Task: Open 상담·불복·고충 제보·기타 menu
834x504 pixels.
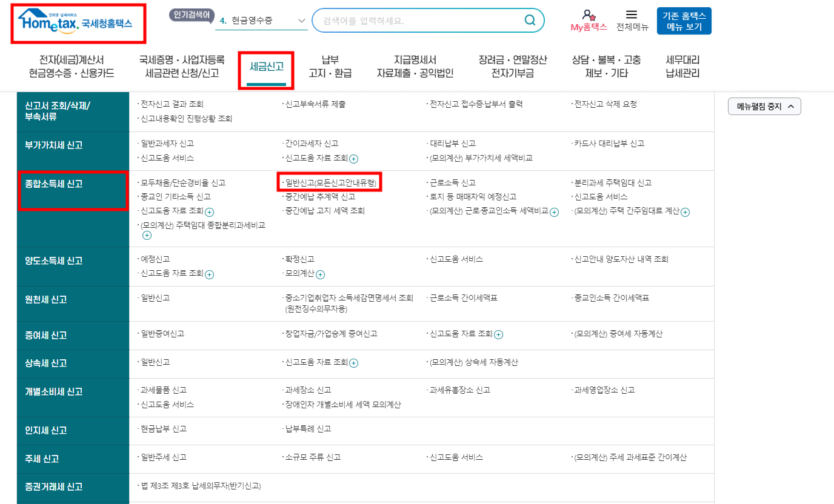Action: click(606, 67)
